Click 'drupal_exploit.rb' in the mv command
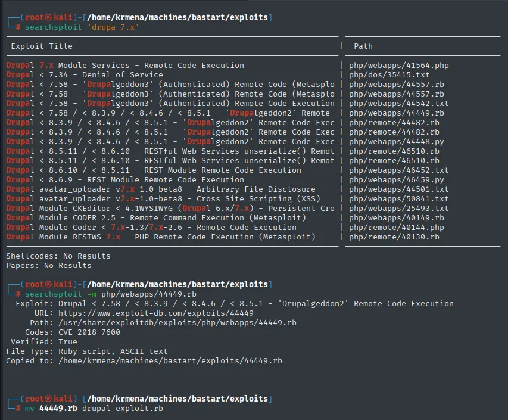Viewport: 508px width, 420px height. (123, 408)
